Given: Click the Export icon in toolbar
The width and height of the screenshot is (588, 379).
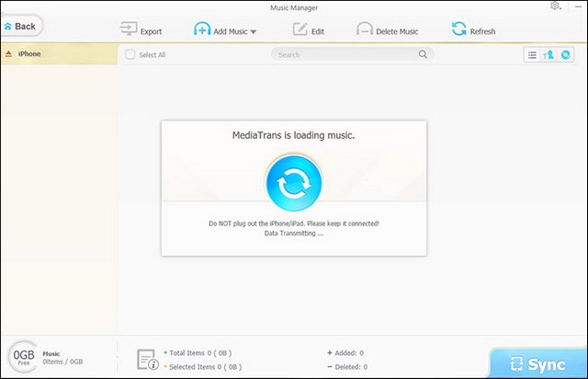Looking at the screenshot, I should (x=128, y=30).
